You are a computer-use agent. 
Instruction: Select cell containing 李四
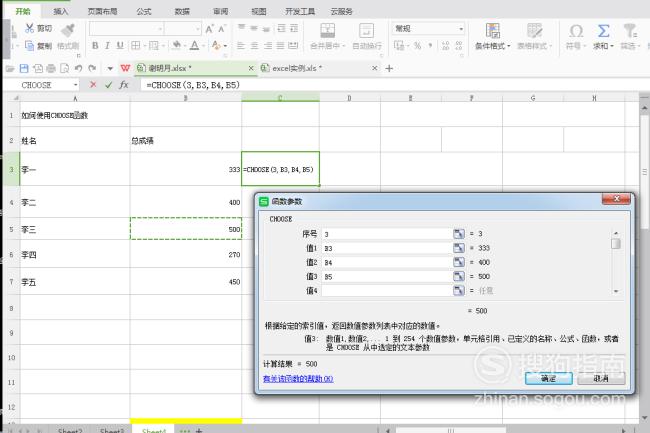(75, 255)
